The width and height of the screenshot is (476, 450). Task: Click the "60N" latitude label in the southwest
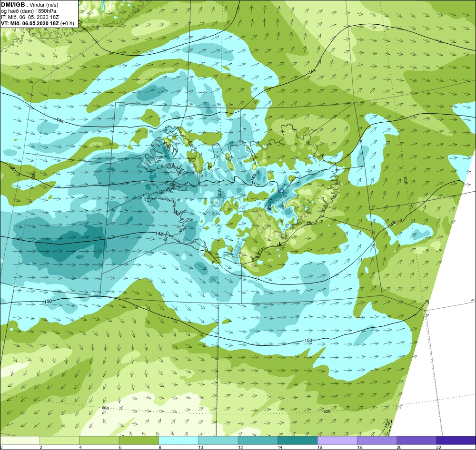point(105,408)
